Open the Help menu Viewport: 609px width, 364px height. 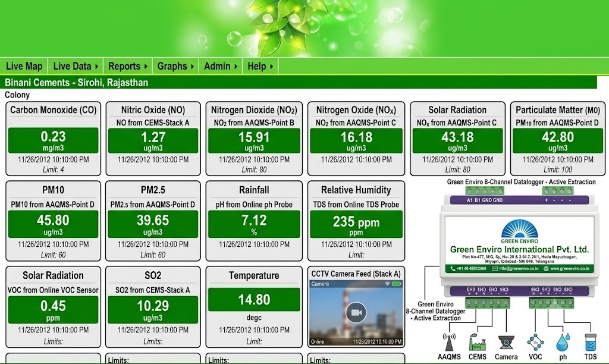tap(260, 66)
